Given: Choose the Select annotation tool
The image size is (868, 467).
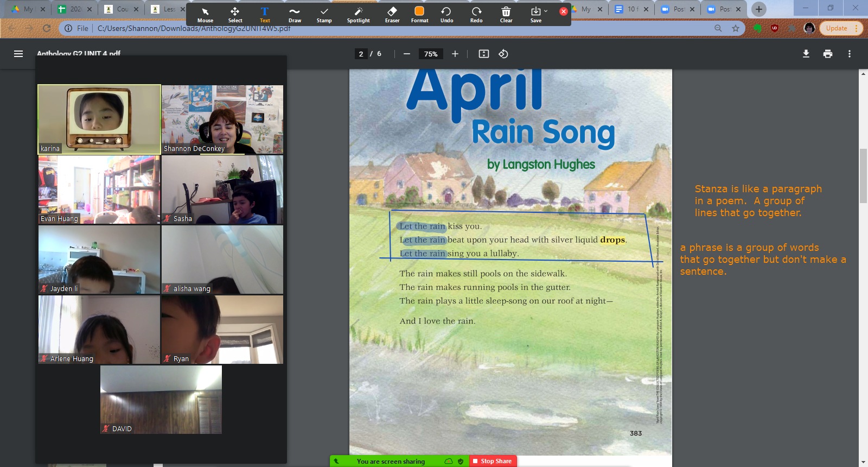Looking at the screenshot, I should tap(235, 15).
